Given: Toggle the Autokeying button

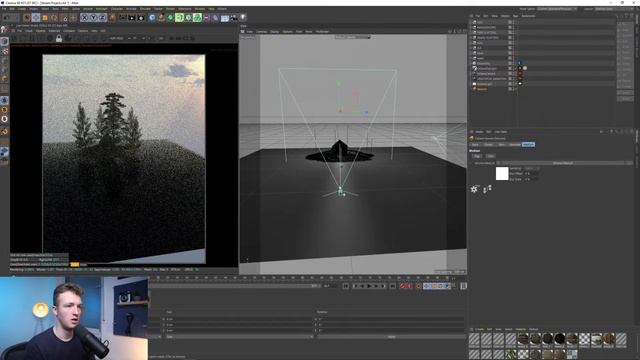Looking at the screenshot, I should [x=409, y=286].
